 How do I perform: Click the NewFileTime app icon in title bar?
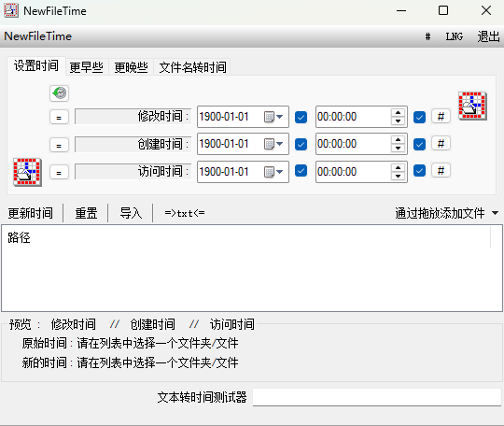[x=11, y=10]
